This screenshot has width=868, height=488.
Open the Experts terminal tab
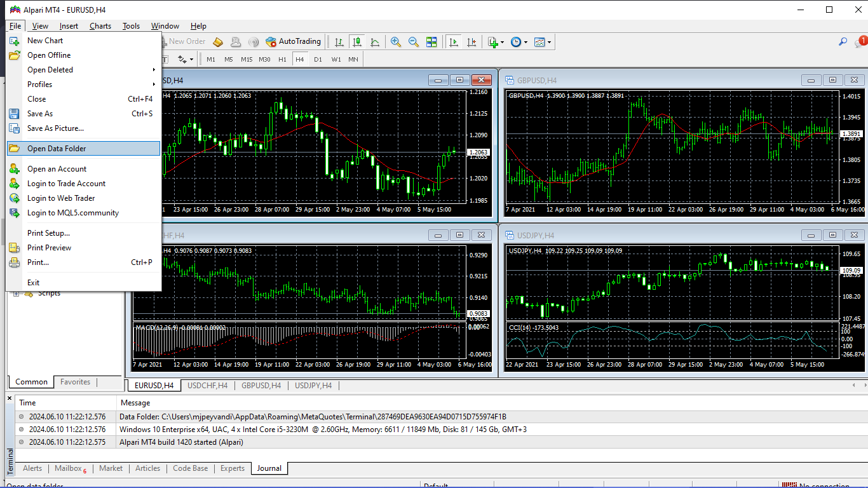233,468
